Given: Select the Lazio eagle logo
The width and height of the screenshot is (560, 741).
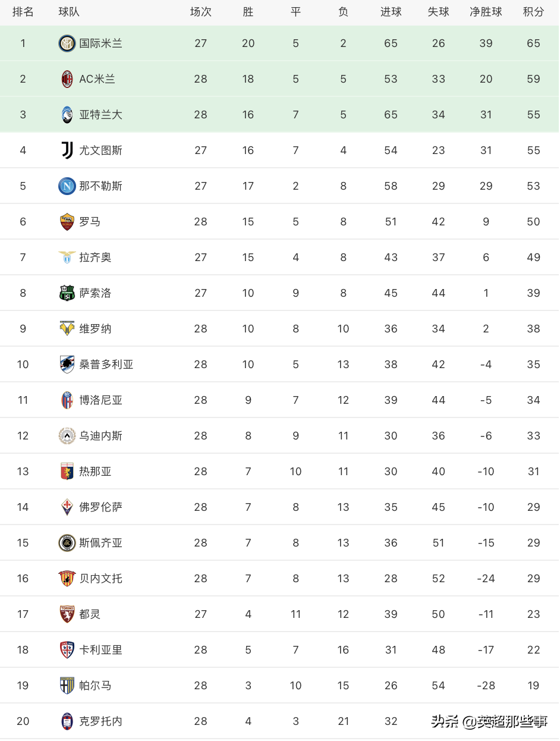Looking at the screenshot, I should click(x=67, y=258).
